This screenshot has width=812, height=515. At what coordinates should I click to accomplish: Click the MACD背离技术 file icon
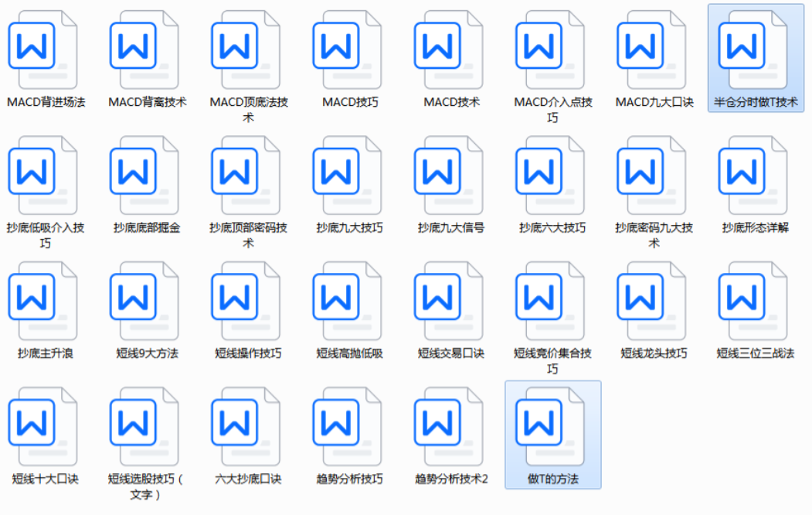pyautogui.click(x=144, y=49)
